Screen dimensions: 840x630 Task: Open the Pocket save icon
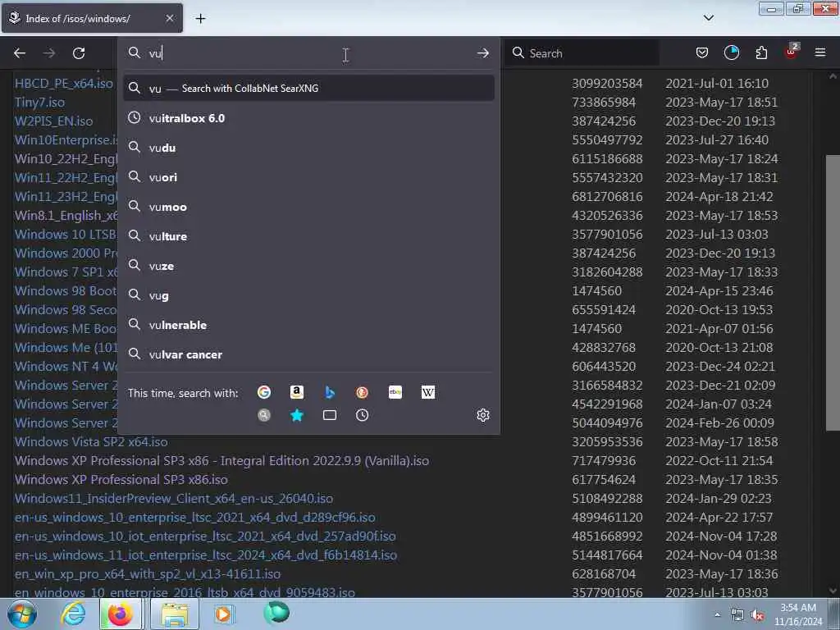click(x=702, y=52)
